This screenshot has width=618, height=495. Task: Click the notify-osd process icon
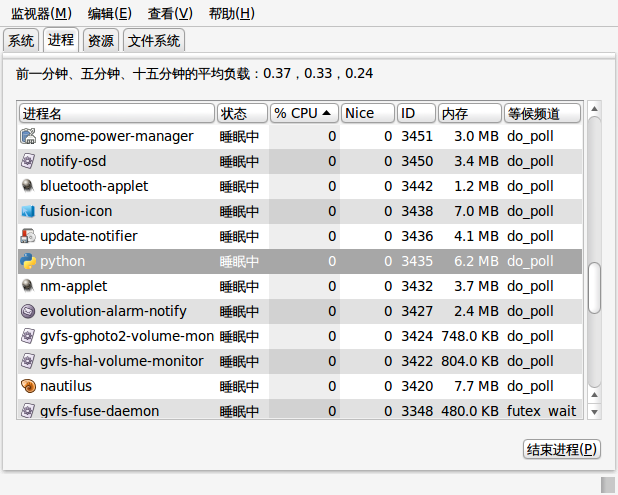point(28,161)
